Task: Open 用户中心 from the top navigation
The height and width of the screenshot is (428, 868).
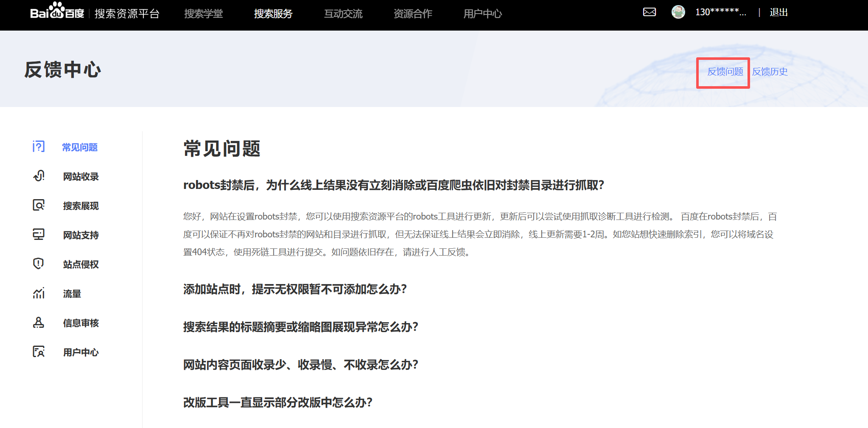Action: click(483, 14)
